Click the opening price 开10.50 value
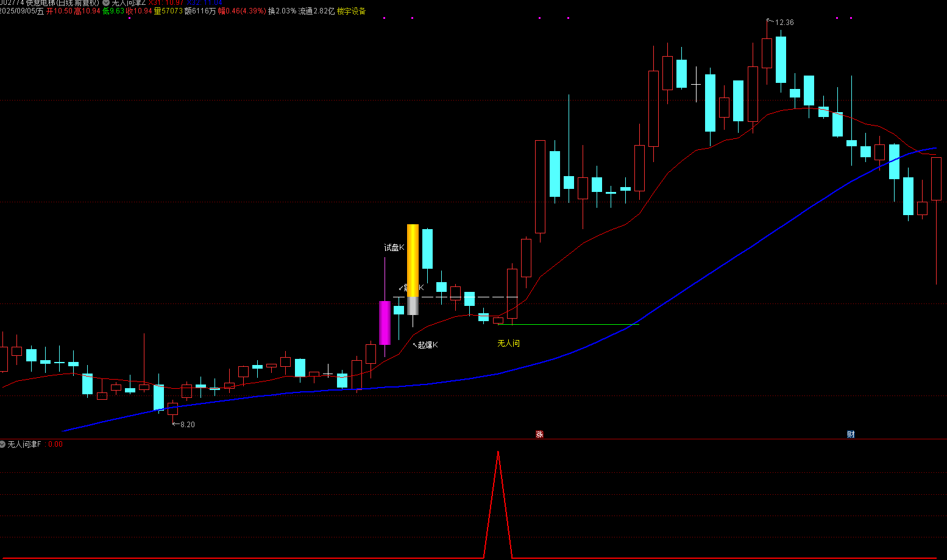 pos(60,11)
